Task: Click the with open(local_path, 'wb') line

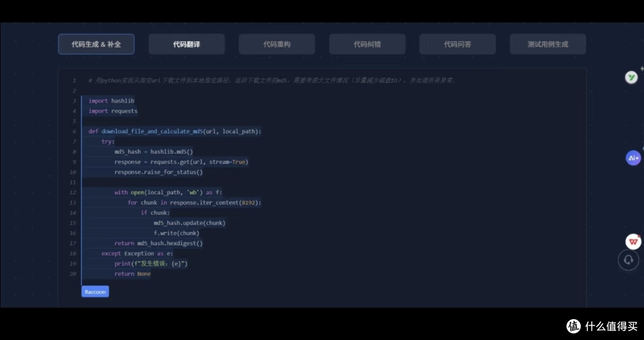Action: [x=168, y=193]
